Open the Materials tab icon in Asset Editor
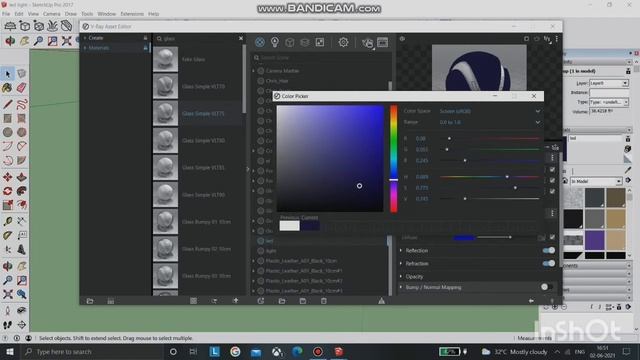This screenshot has height=360, width=640. 260,42
